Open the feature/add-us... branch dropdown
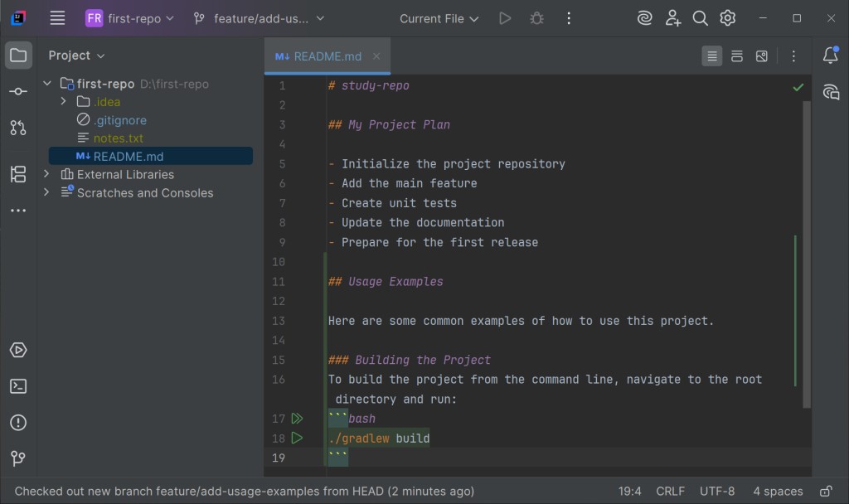Viewport: 849px width, 504px height. tap(259, 18)
